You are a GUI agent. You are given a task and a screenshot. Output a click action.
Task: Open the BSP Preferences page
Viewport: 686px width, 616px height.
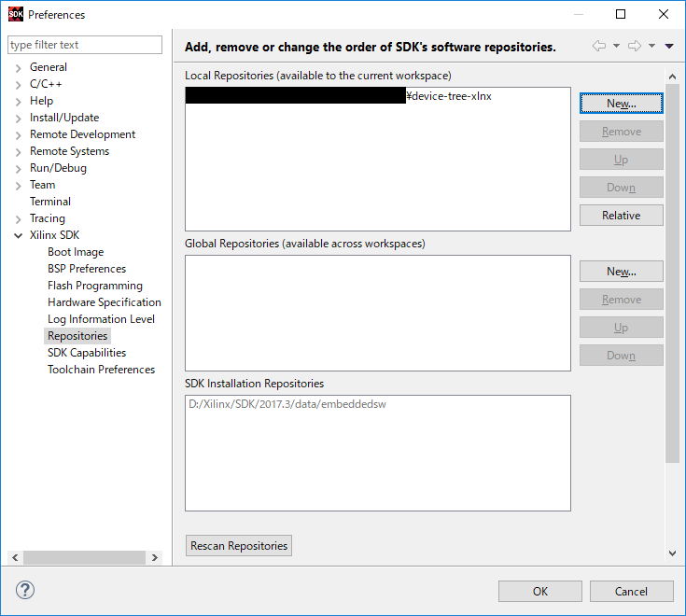click(87, 269)
